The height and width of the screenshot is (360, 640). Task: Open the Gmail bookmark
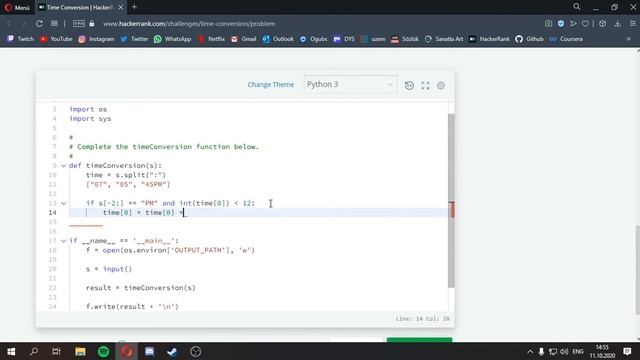coord(243,39)
